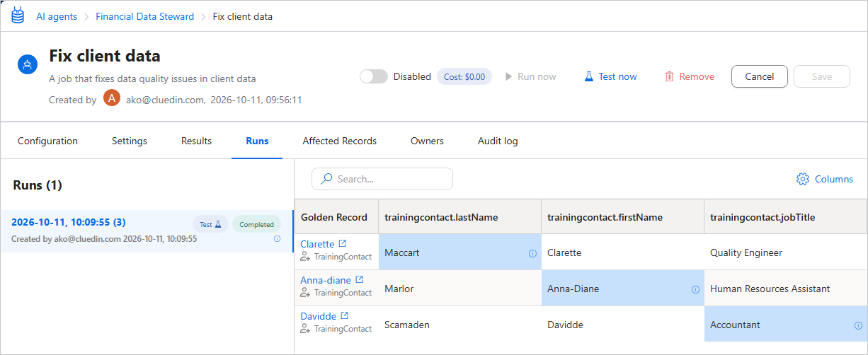Click info icon in Accountant cell
Screen dimensions: 868x355
(858, 325)
